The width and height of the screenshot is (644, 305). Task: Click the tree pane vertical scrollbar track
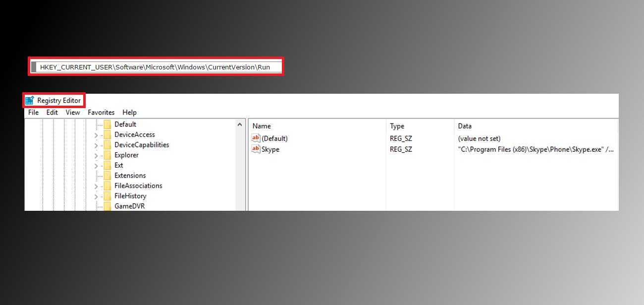[x=240, y=169]
